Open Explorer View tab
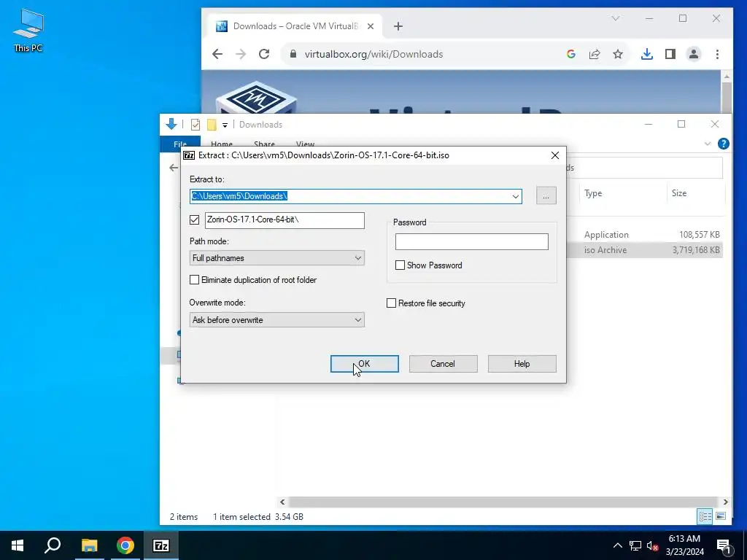The width and height of the screenshot is (747, 560). click(x=305, y=144)
